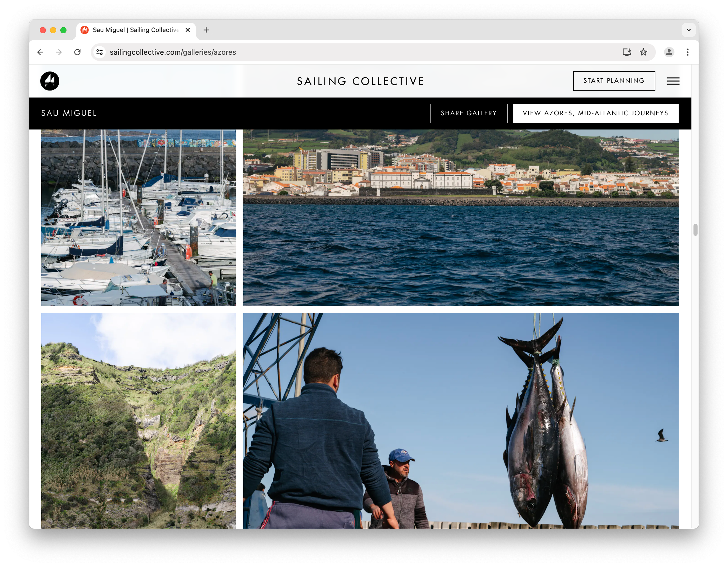Click the install app icon in address bar

point(627,52)
